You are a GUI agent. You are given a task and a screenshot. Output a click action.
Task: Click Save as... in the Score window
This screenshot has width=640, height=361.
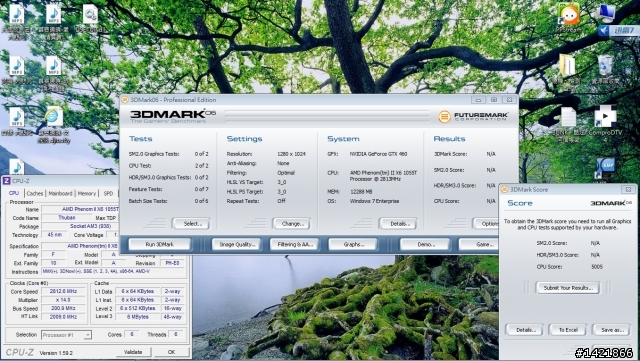pos(612,330)
